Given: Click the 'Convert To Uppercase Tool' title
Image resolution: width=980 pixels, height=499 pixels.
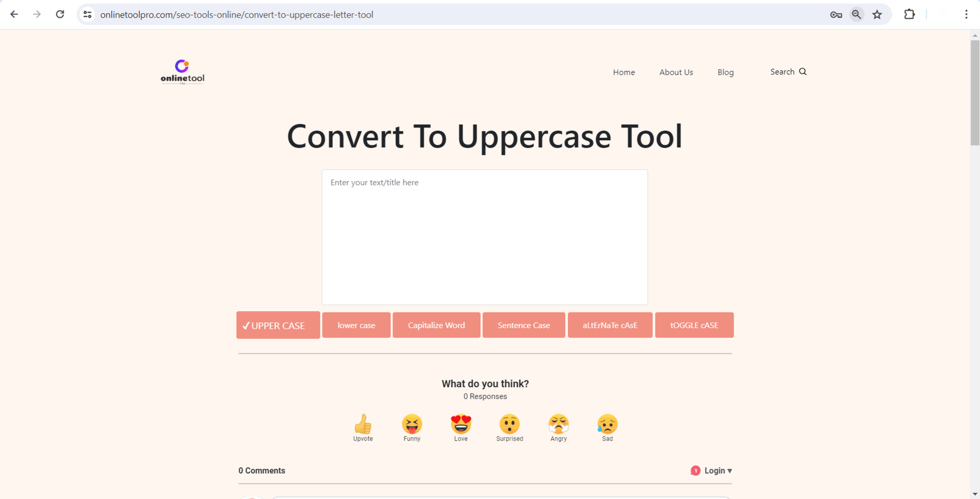Looking at the screenshot, I should (484, 137).
